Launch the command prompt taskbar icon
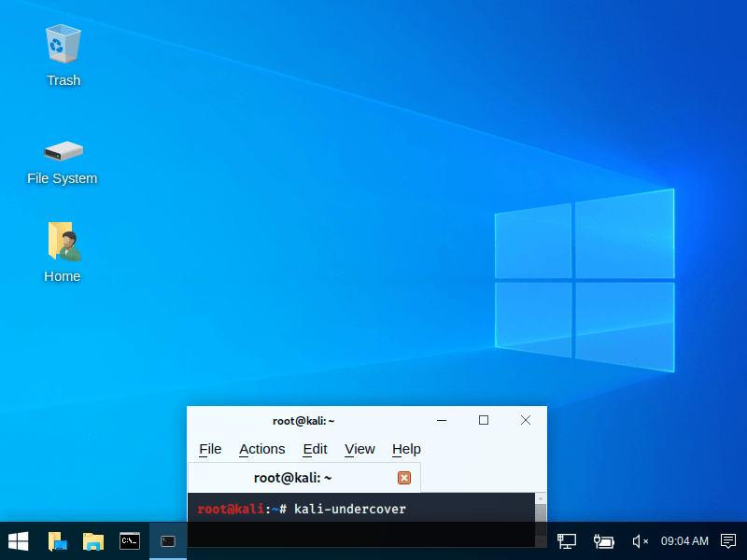The height and width of the screenshot is (560, 747). (130, 541)
